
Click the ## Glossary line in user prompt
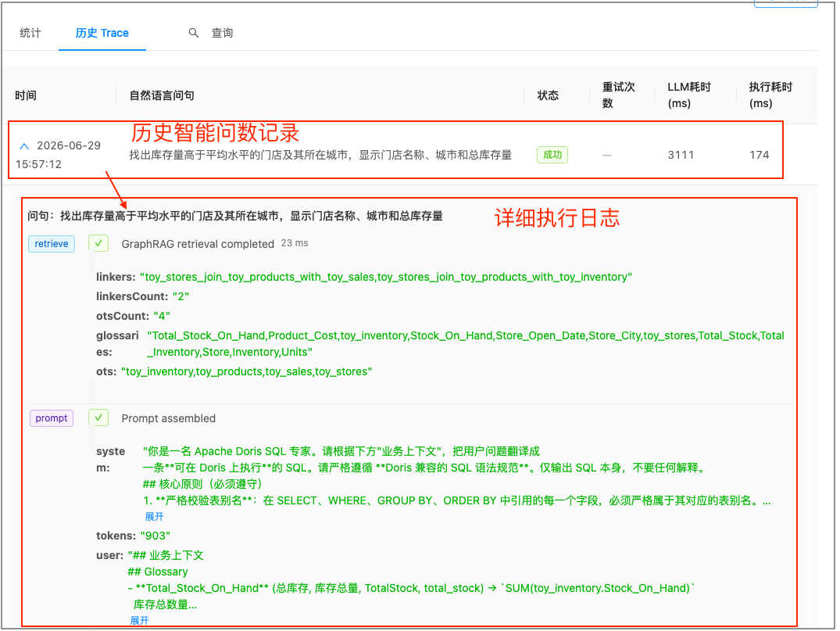(x=158, y=572)
